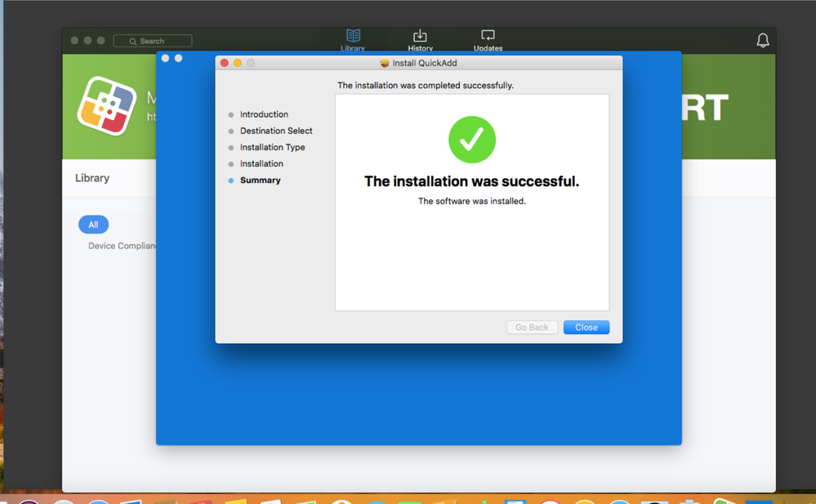Click 'The installation was completed successfully.' text
The width and height of the screenshot is (816, 504).
point(426,86)
